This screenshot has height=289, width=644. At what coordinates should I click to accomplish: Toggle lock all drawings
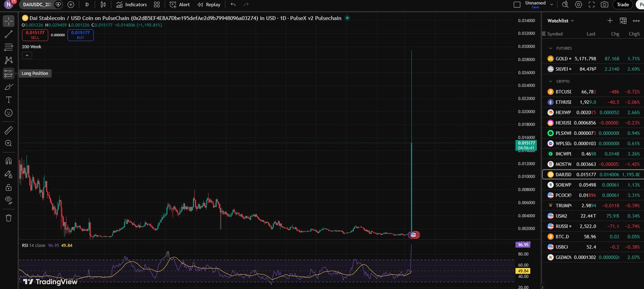9,187
